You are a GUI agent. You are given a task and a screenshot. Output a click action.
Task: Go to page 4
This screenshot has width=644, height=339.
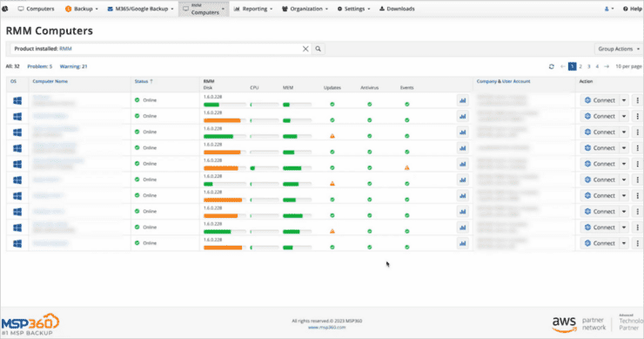[x=597, y=66]
